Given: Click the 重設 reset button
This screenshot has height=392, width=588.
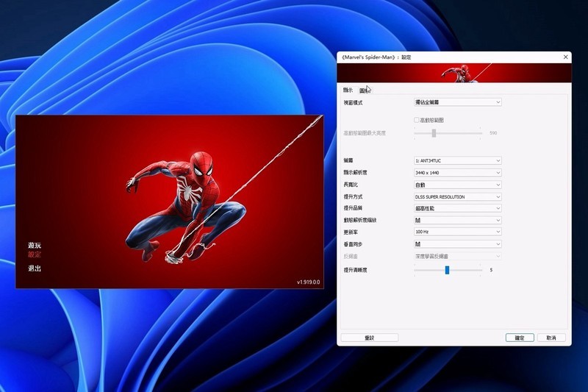Looking at the screenshot, I should 370,338.
